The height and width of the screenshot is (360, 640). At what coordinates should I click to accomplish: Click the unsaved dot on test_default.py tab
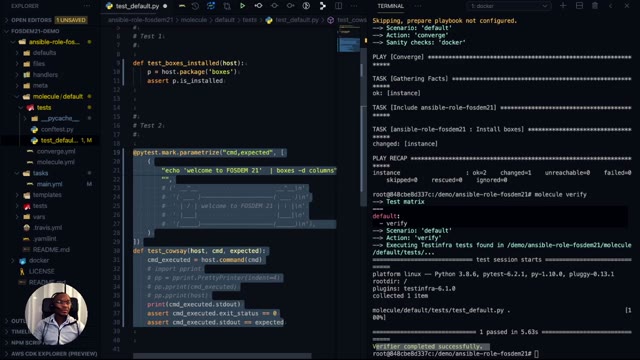pos(165,6)
